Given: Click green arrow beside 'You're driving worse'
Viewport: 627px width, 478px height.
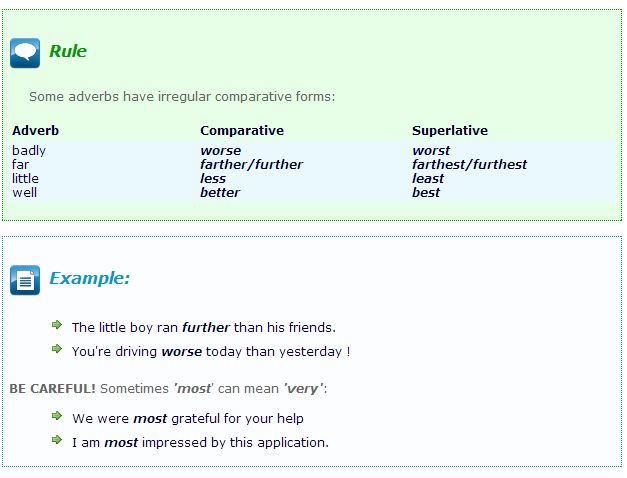Looking at the screenshot, I should pyautogui.click(x=57, y=350).
